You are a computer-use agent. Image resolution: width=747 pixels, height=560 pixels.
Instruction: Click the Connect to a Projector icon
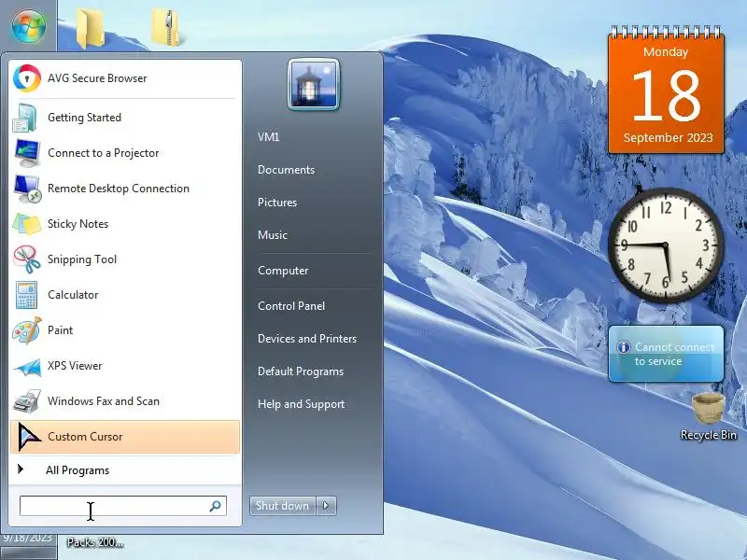click(27, 153)
